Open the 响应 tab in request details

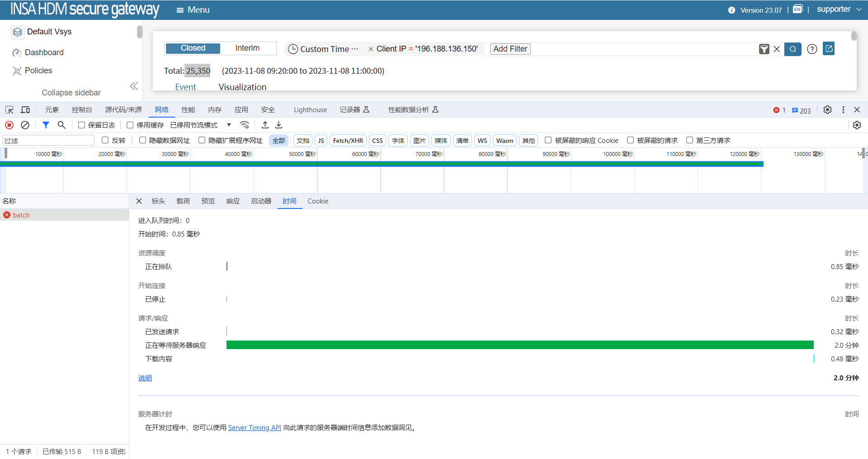[233, 201]
